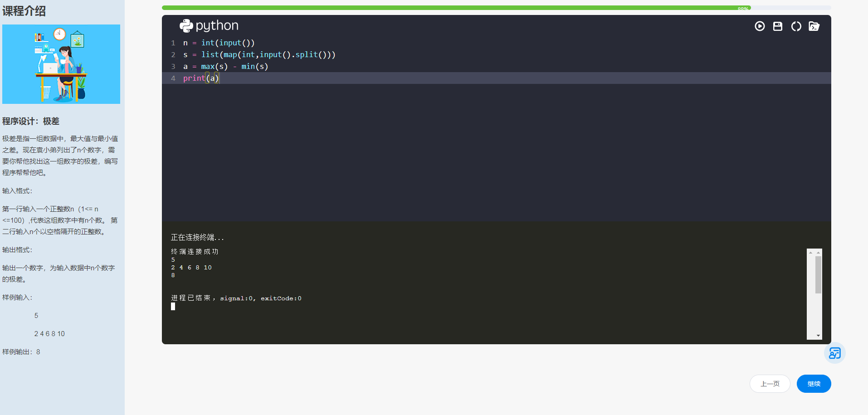Open the terminal folder icon
Image resolution: width=868 pixels, height=415 pixels.
pyautogui.click(x=814, y=26)
